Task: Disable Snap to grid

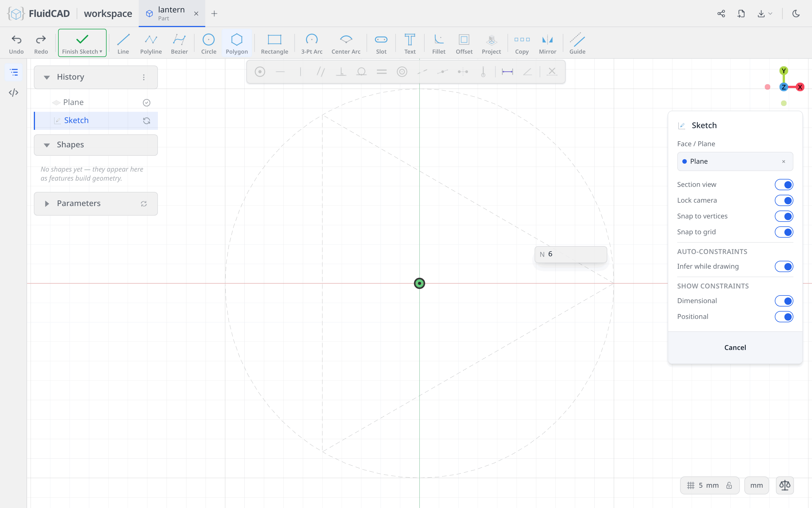Action: pos(784,232)
